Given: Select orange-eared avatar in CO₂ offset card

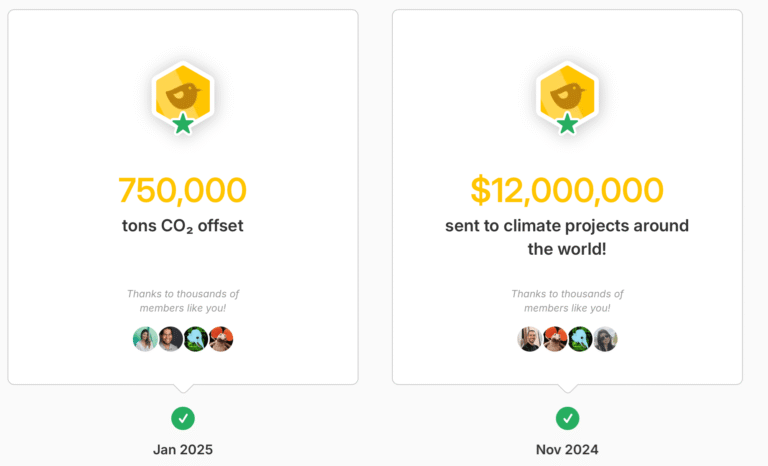Looking at the screenshot, I should (x=221, y=339).
